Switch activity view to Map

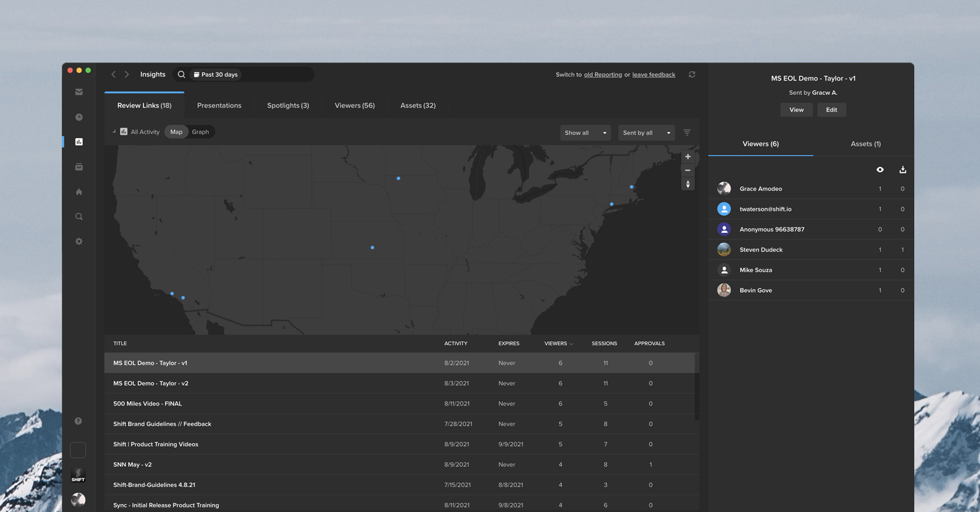[176, 132]
